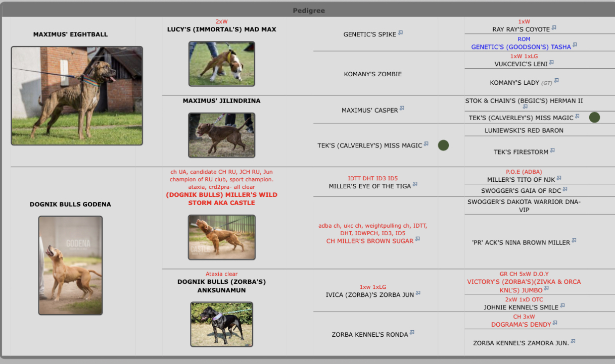
Task: Open pedigree icon next to GENETIC'S SPIKE
Action: click(x=400, y=33)
